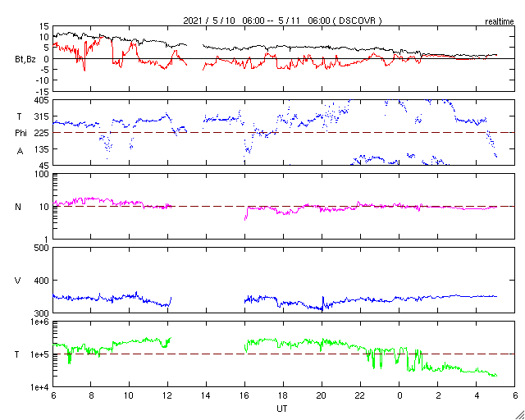Click the '225' tick value

pyautogui.click(x=42, y=133)
